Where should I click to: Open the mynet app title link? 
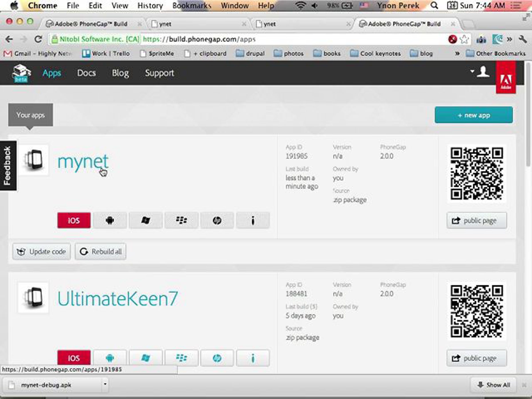(83, 161)
